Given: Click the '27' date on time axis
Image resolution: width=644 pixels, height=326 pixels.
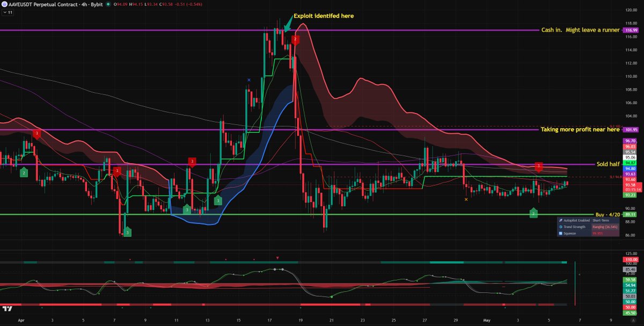Looking at the screenshot, I should pos(425,319).
